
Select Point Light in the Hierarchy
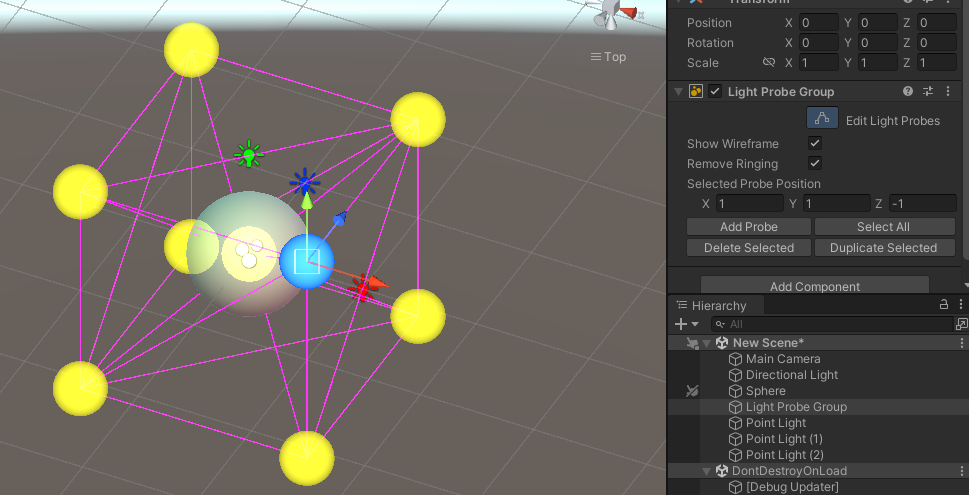pos(776,423)
